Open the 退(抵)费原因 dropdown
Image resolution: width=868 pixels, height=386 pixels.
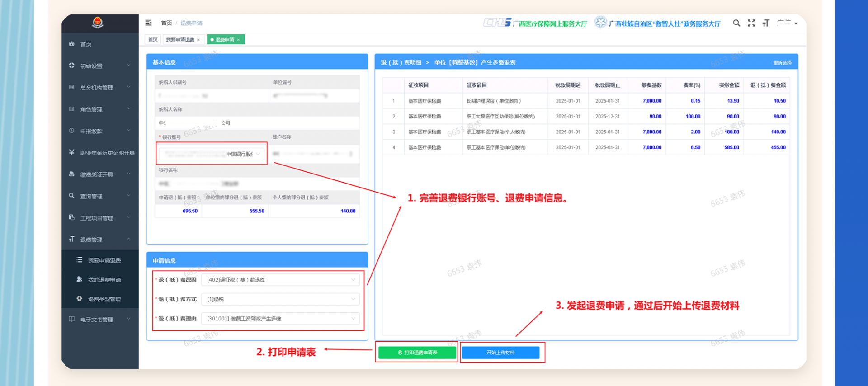(x=280, y=280)
